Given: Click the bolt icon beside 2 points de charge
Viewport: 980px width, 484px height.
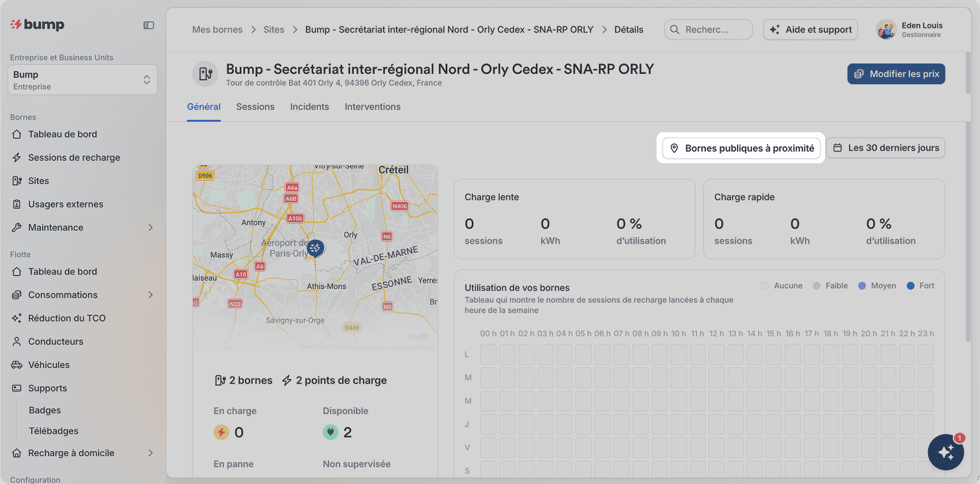Looking at the screenshot, I should point(287,380).
